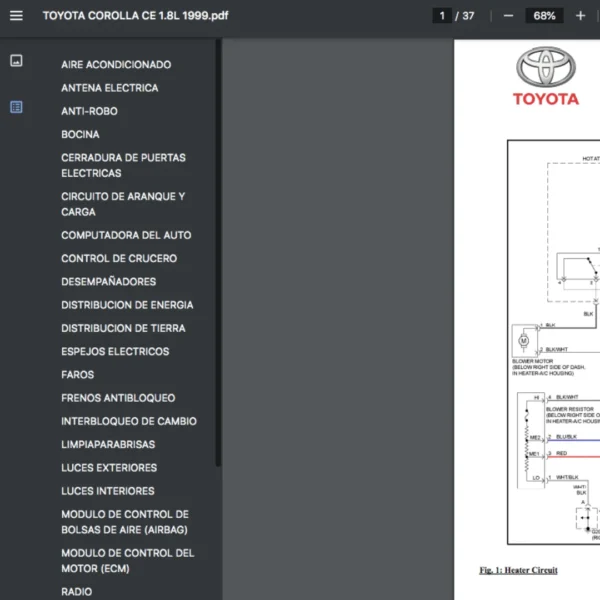The image size is (600, 600).
Task: Select COMPUTADORA DEL AUTO bookmark
Action: coord(126,235)
